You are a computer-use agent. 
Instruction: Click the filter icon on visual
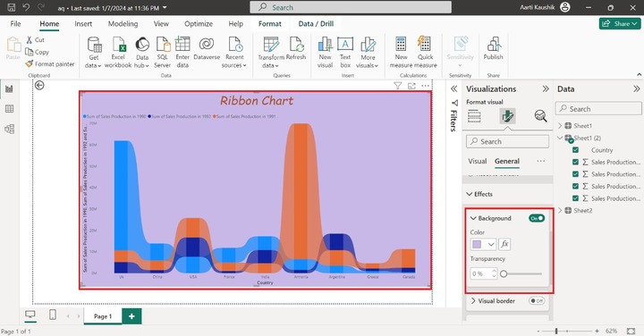(397, 86)
